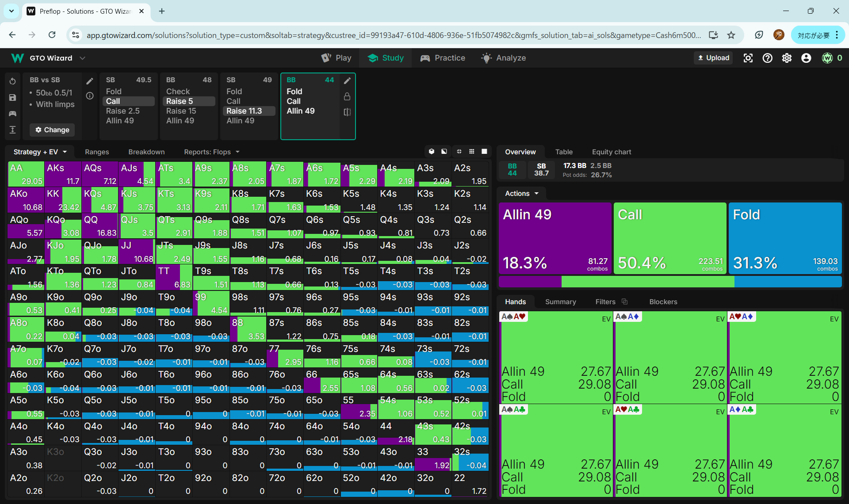Click the save (floppy disk) icon
Screen dimensions: 849x504
click(x=12, y=98)
